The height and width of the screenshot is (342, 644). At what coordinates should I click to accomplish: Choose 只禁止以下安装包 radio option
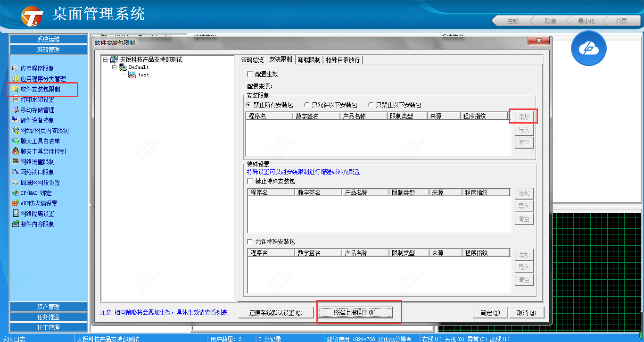371,105
